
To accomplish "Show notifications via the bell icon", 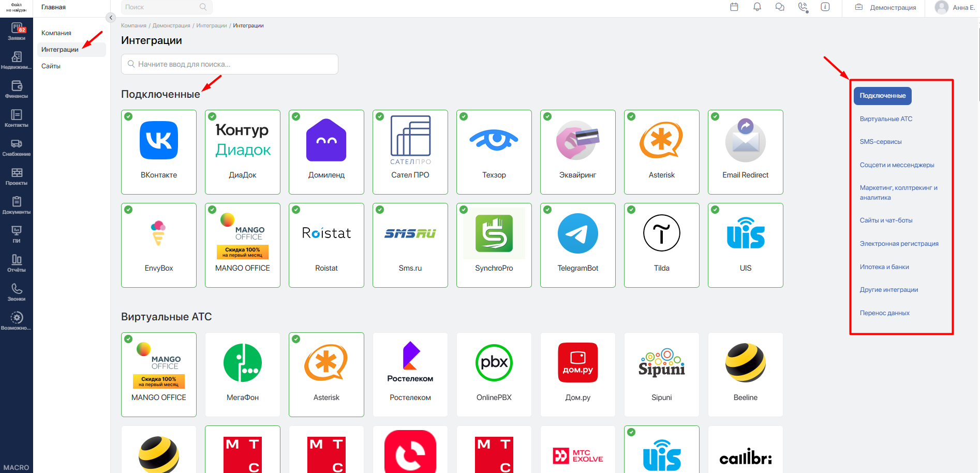I will [x=757, y=7].
